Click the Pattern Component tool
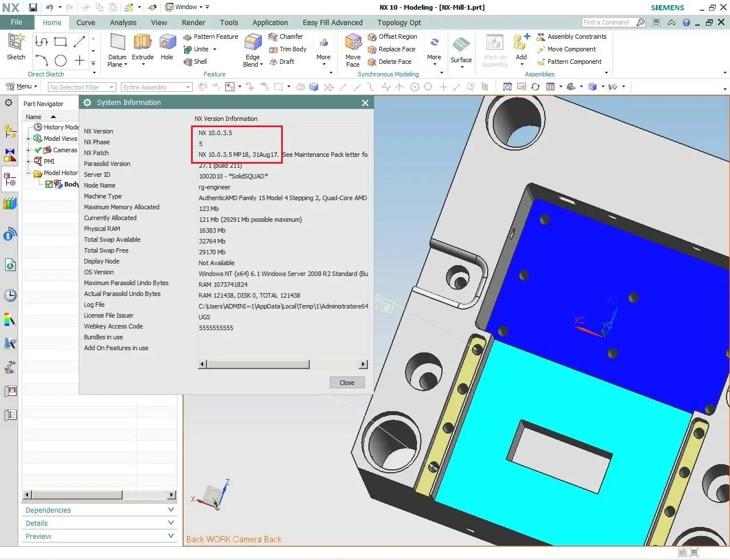Screen dimensions: 730x560 (569, 62)
